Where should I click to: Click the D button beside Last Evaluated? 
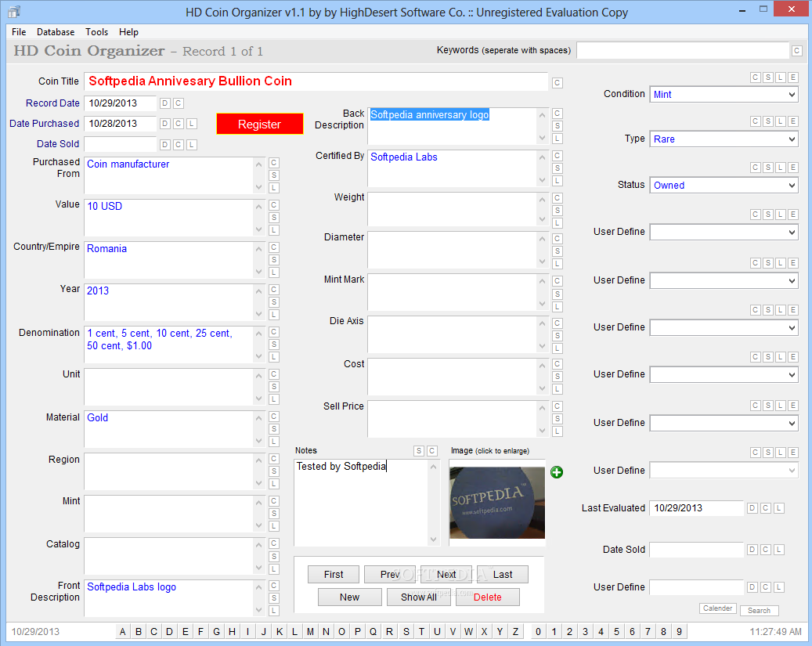coord(752,508)
